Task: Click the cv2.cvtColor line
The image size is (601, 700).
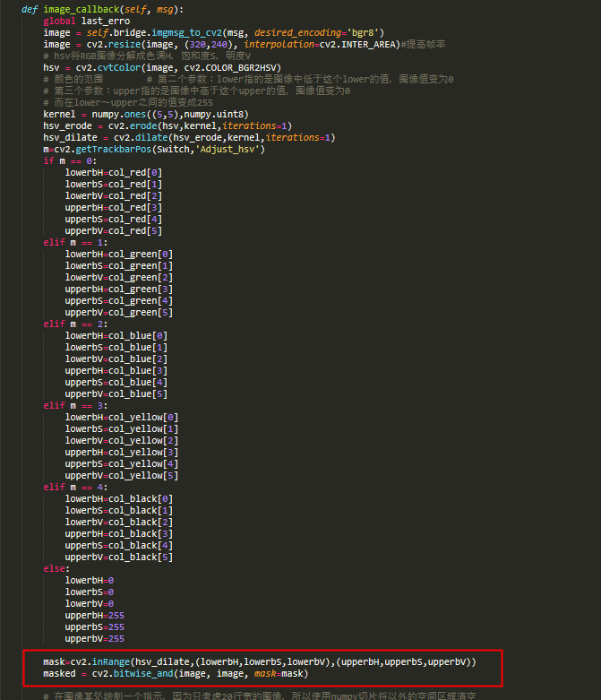Action: click(x=162, y=67)
